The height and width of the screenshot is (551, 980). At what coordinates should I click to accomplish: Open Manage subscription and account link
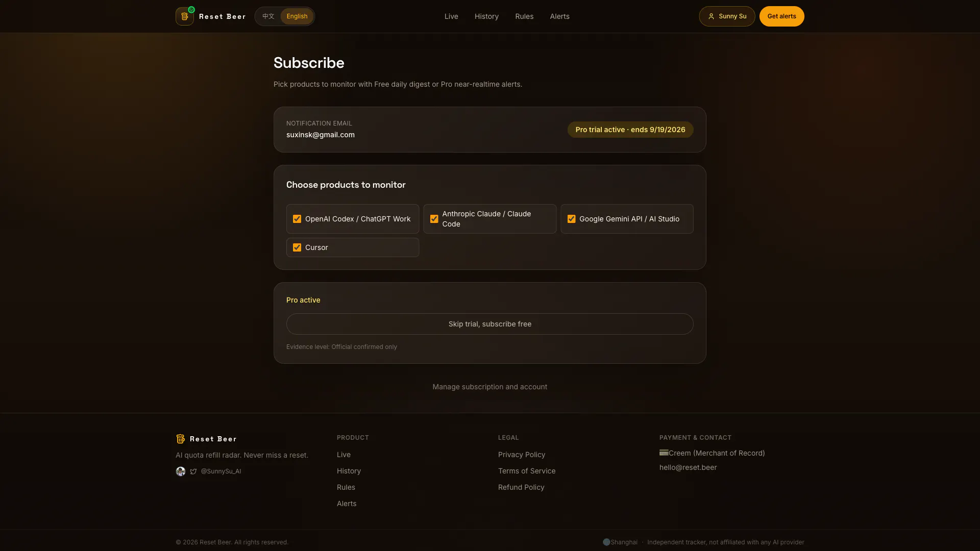pyautogui.click(x=490, y=387)
